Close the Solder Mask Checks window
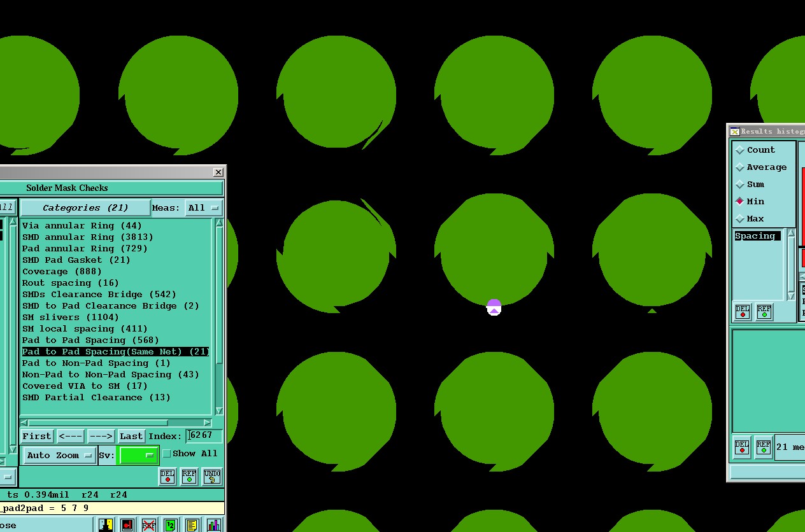 point(218,172)
